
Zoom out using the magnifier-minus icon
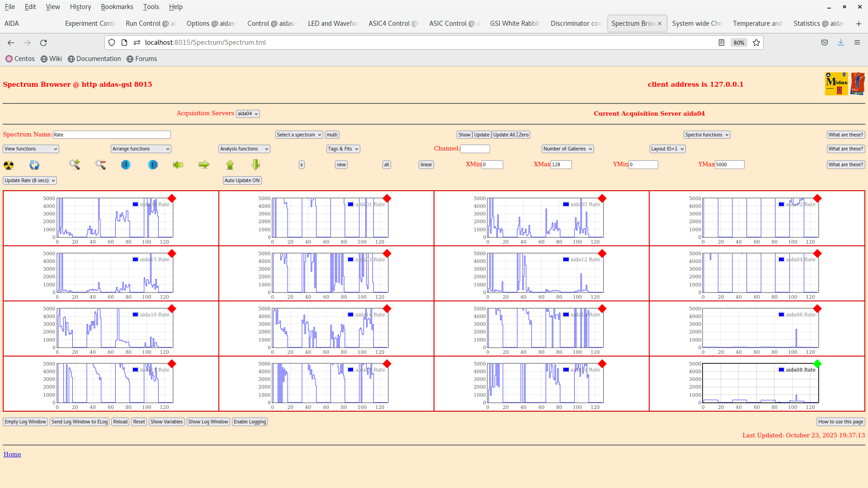[x=100, y=165]
